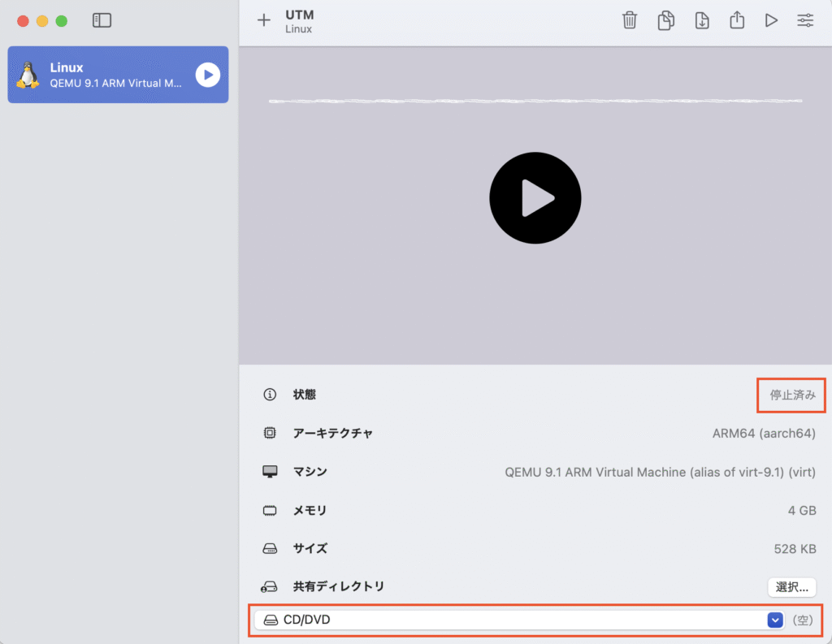Run the VM from the toolbar play icon

(771, 20)
